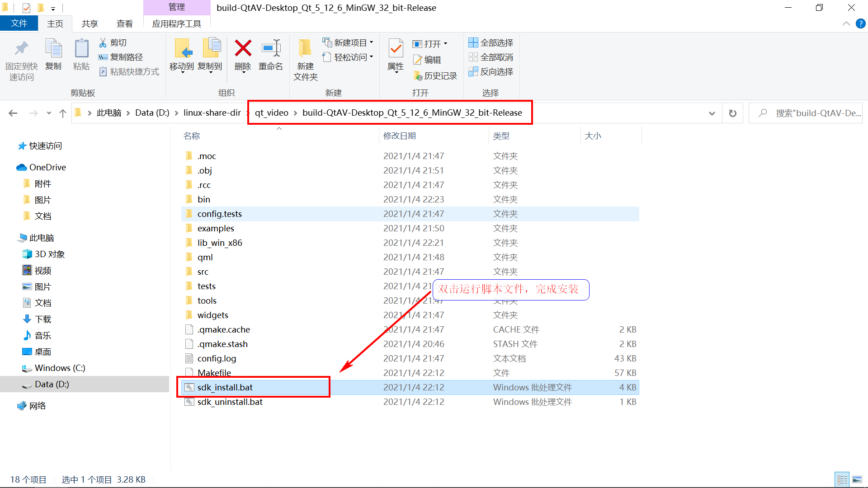Viewport: 868px width, 488px height.
Task: Select the sdk_uninstall.bat file
Action: (x=230, y=402)
